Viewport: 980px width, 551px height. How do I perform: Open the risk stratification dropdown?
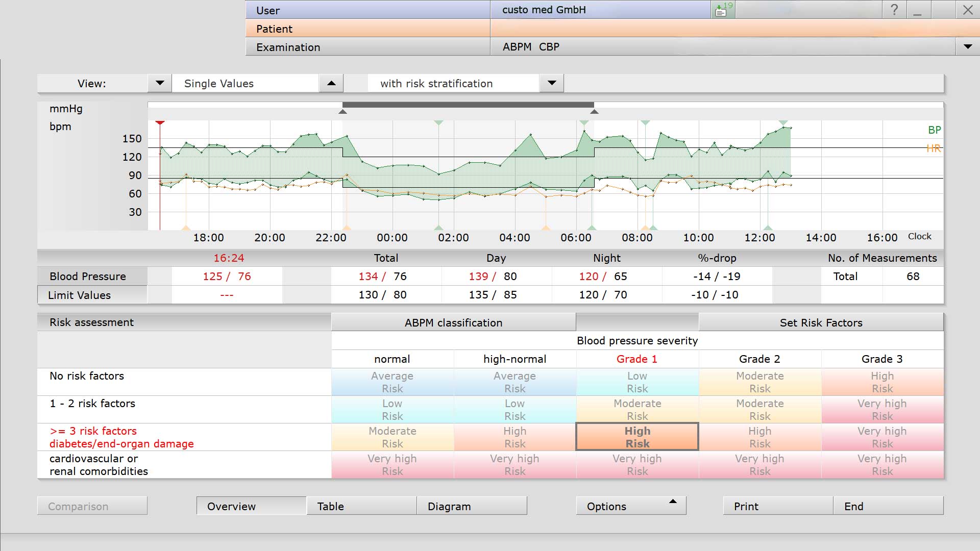click(x=552, y=83)
